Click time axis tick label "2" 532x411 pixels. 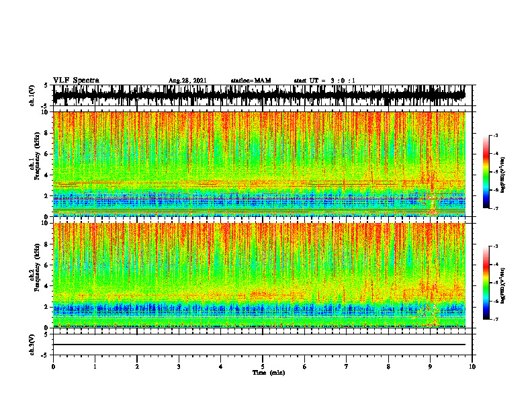137,367
